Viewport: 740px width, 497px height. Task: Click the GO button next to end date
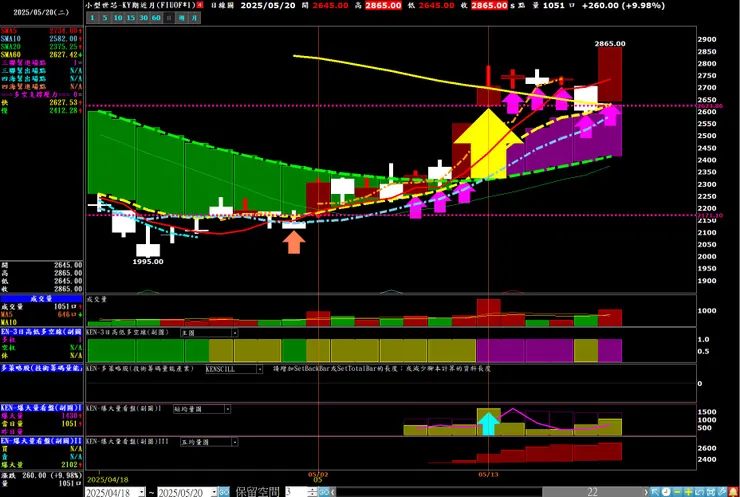click(x=224, y=492)
